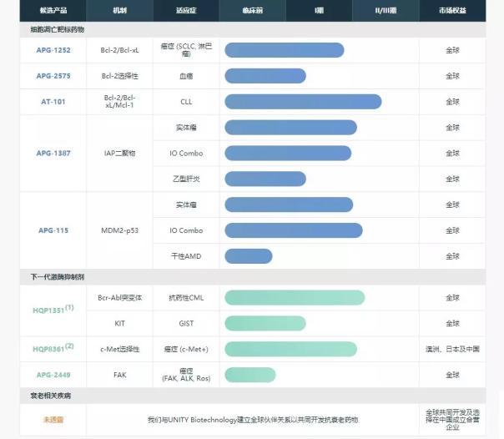Click the II/III期 column header
Viewport: 504px width, 439px height.
coord(386,11)
